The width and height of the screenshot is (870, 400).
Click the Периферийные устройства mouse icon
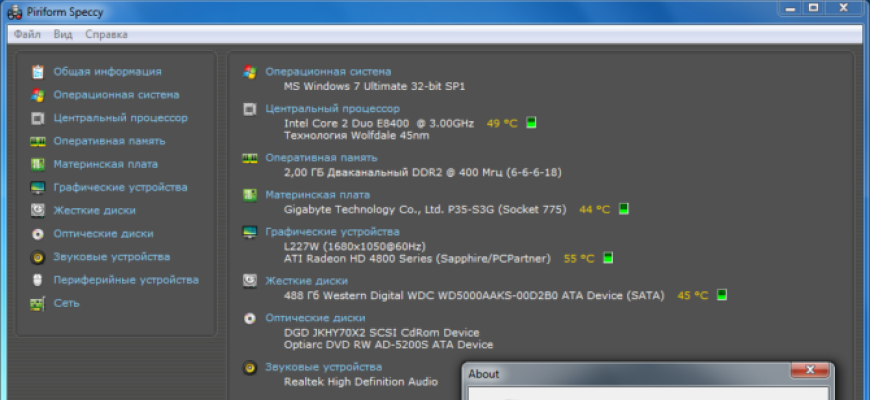click(x=37, y=280)
